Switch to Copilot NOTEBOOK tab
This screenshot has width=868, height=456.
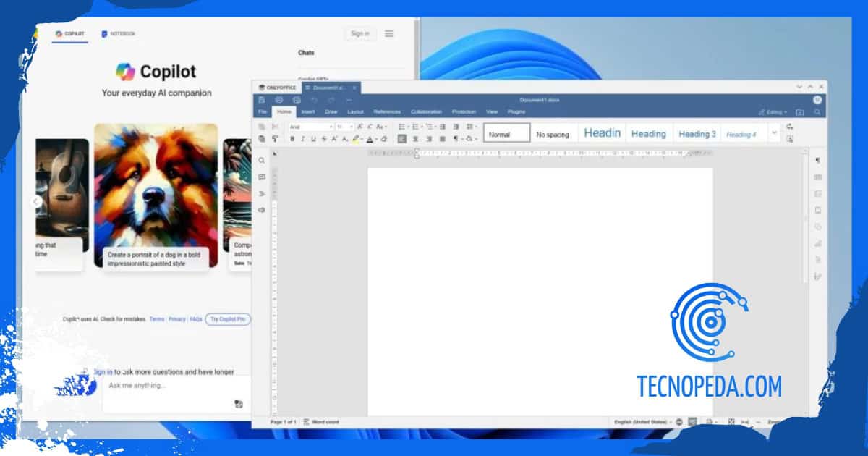tap(118, 34)
